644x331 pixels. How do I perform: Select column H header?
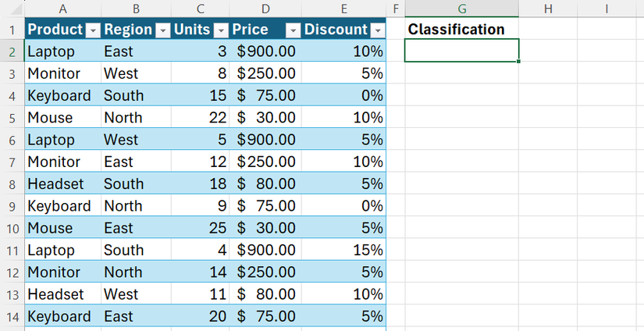tap(548, 9)
